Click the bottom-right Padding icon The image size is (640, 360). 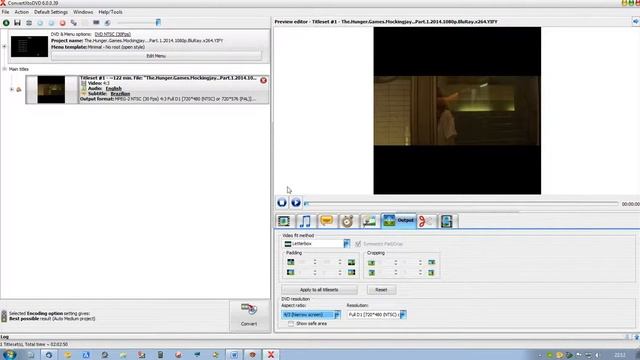(x=351, y=272)
